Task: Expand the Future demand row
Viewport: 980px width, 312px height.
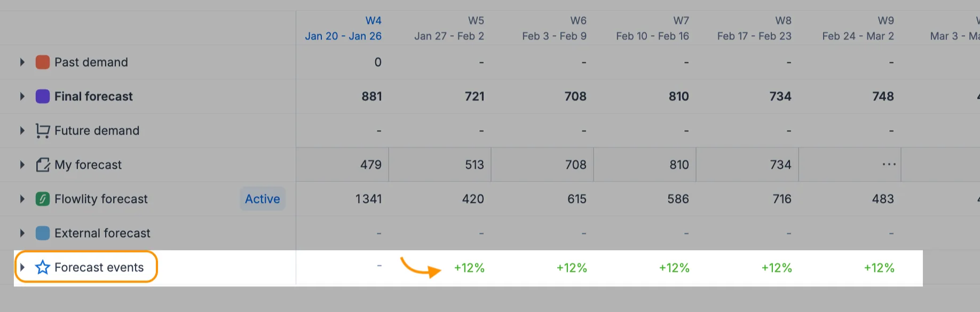Action: point(22,130)
